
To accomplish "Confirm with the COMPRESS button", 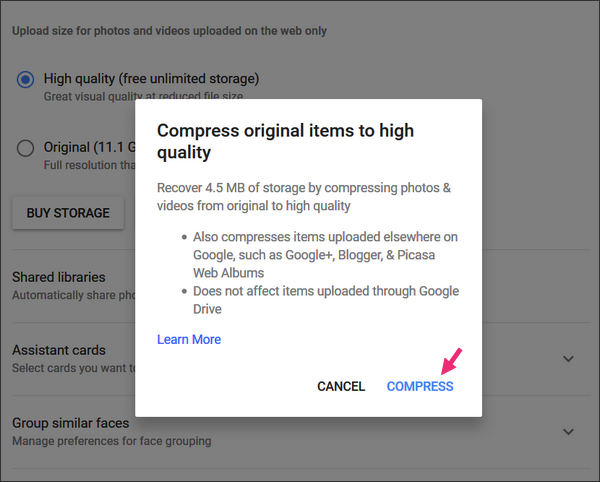I will pyautogui.click(x=420, y=386).
